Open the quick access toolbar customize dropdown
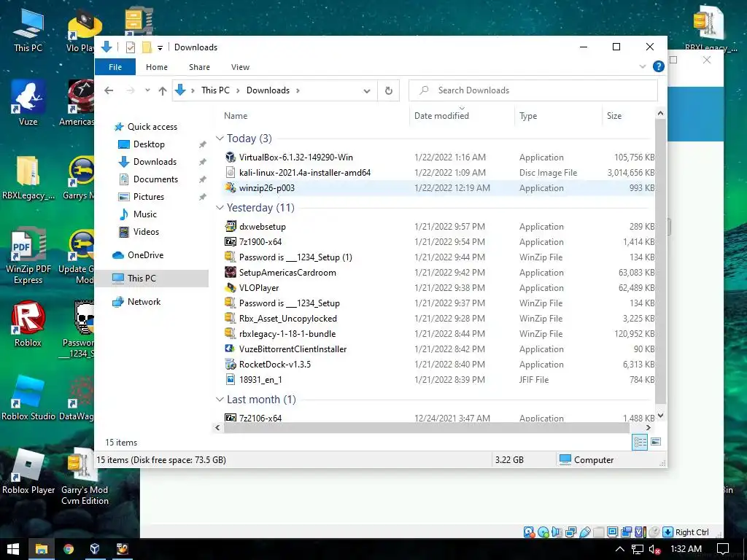The height and width of the screenshot is (560, 747). 160,47
